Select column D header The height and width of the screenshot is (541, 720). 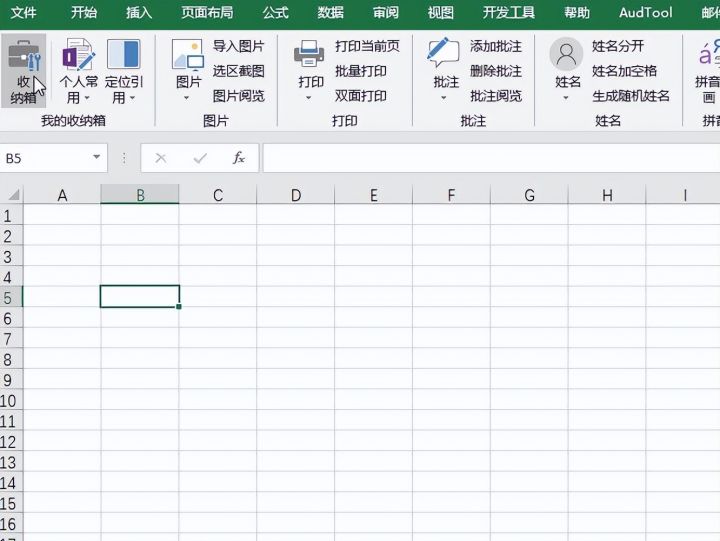coord(296,195)
